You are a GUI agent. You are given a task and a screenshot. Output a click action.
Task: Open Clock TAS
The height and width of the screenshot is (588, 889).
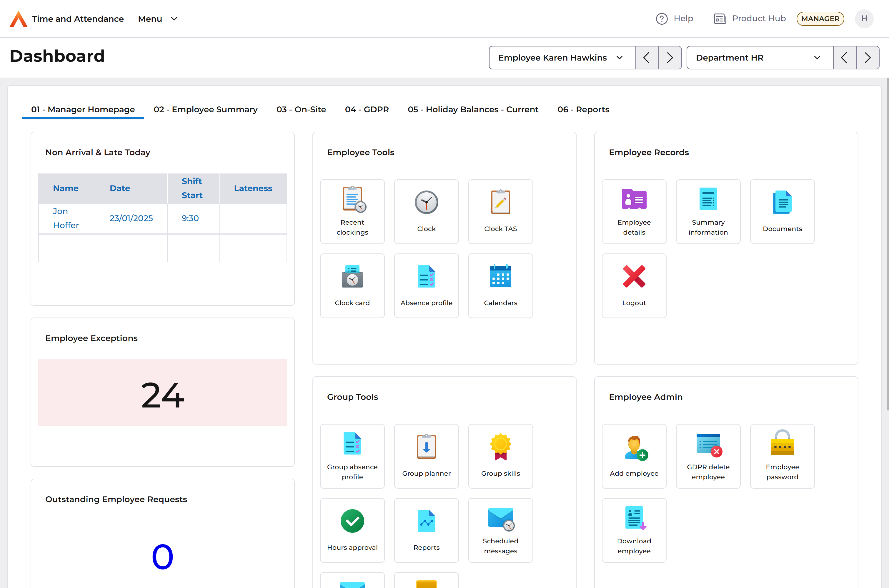pos(500,211)
